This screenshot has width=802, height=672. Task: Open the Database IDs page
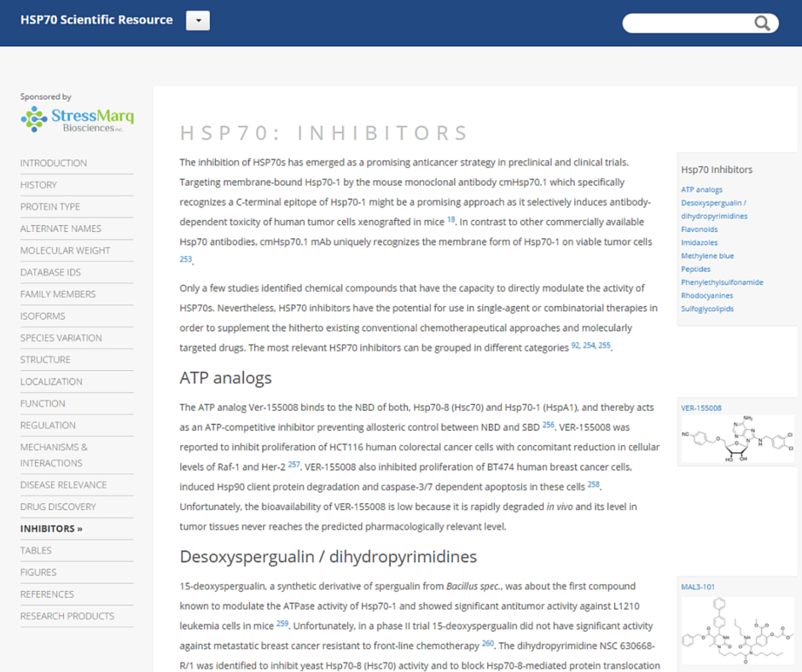(x=50, y=273)
